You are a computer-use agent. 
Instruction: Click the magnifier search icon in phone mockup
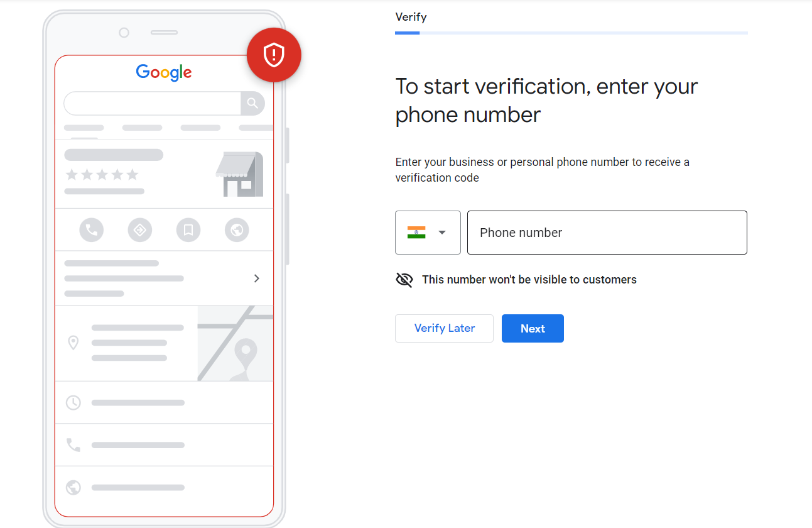[x=252, y=103]
